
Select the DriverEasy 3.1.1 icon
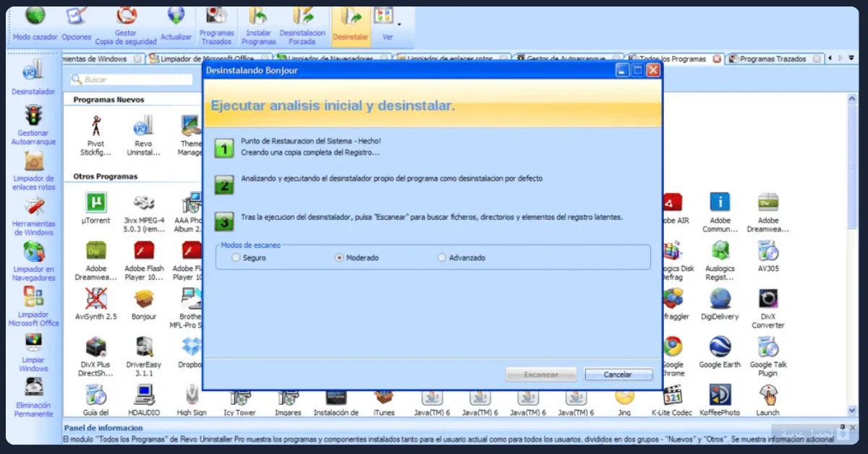coord(143,356)
